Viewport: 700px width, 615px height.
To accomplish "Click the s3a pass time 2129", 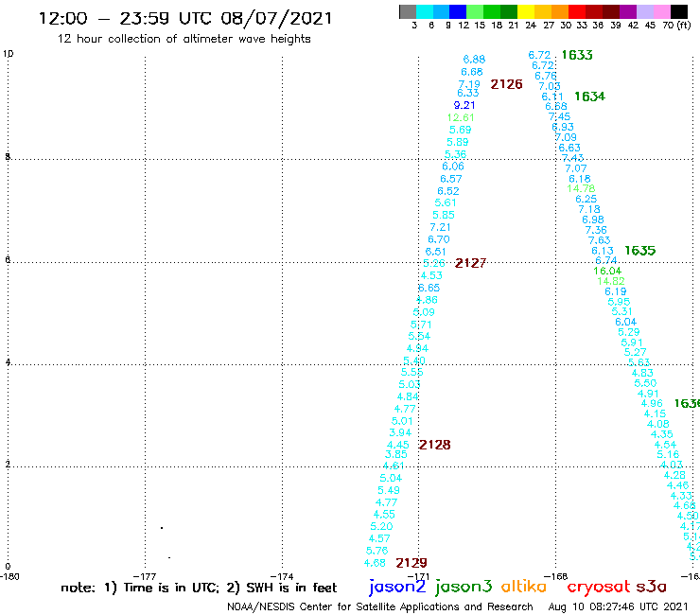I will 411,563.
